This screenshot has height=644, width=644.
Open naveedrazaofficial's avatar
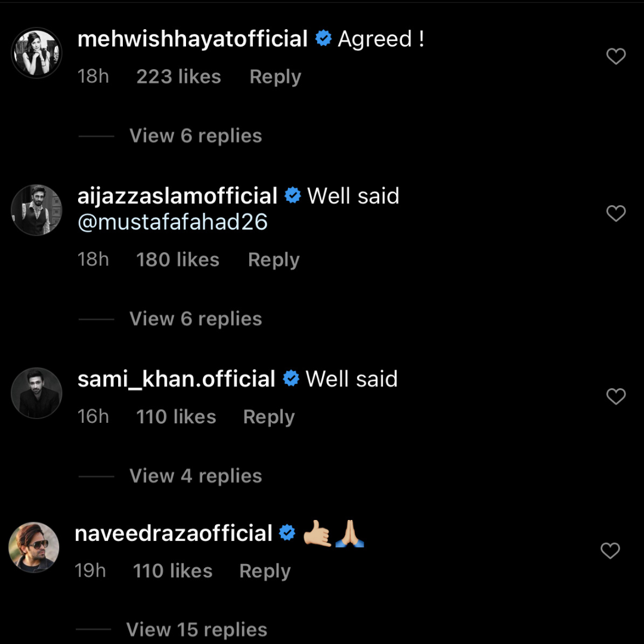[x=34, y=547]
